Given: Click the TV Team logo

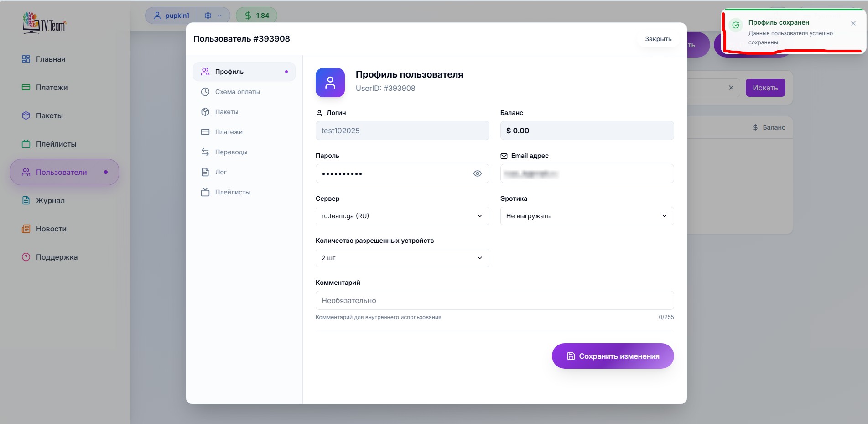Looking at the screenshot, I should pos(44,23).
